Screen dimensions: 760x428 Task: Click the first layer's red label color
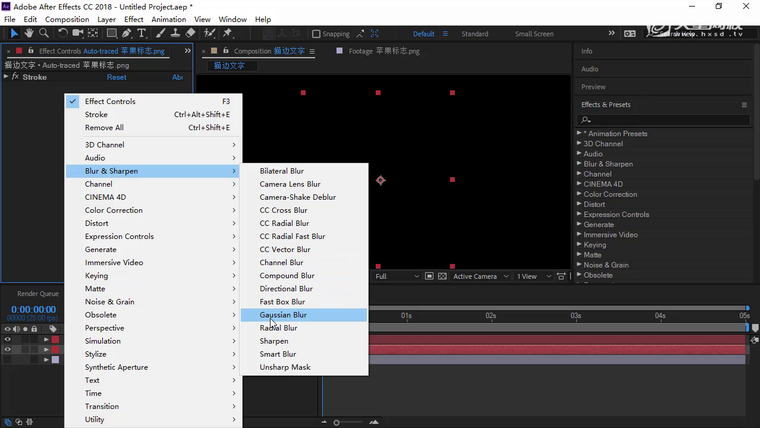[56, 340]
